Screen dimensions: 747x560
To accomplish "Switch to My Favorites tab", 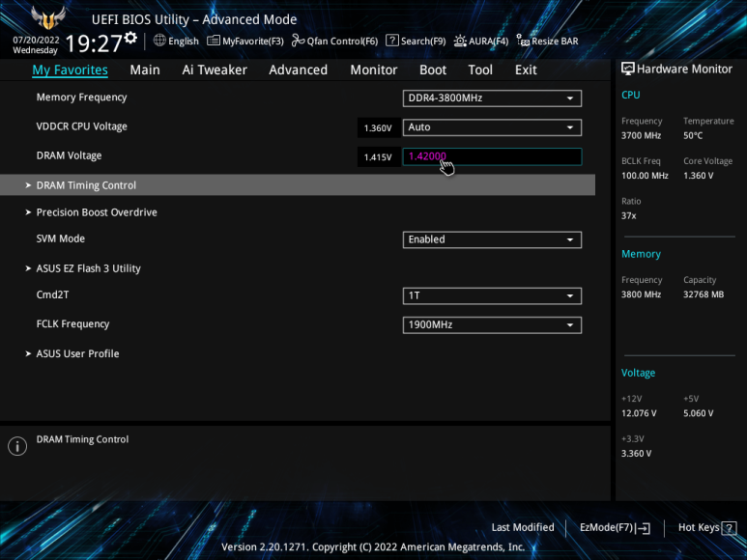I will click(x=70, y=70).
